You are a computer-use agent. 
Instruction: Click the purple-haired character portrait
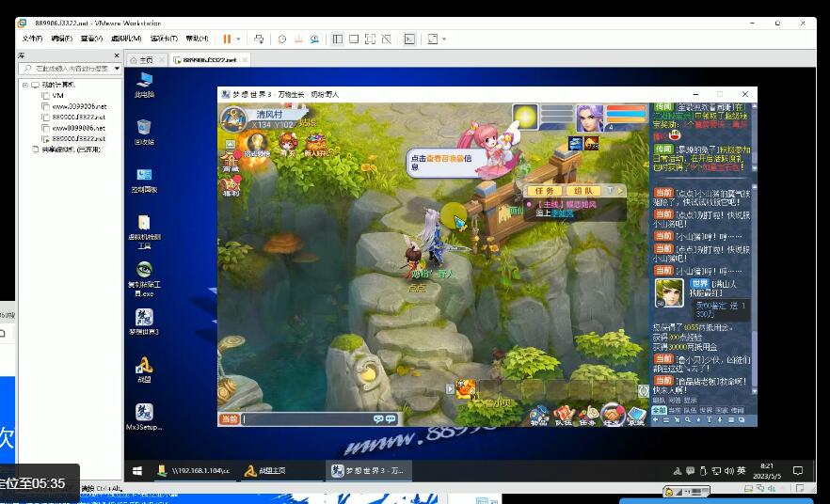pyautogui.click(x=589, y=118)
